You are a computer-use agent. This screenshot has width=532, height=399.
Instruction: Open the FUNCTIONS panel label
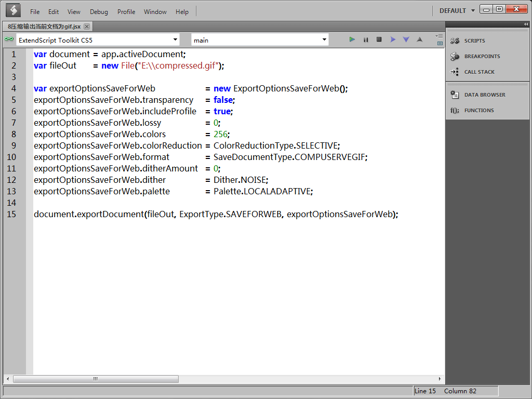pyautogui.click(x=478, y=110)
